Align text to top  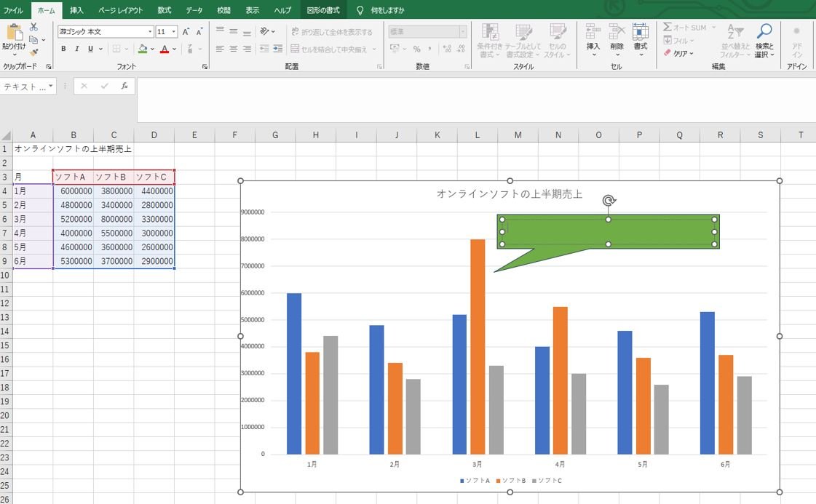[x=220, y=31]
